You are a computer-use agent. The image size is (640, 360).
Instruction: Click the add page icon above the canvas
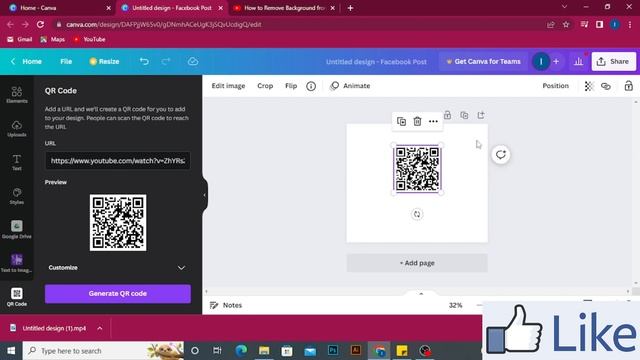481,115
